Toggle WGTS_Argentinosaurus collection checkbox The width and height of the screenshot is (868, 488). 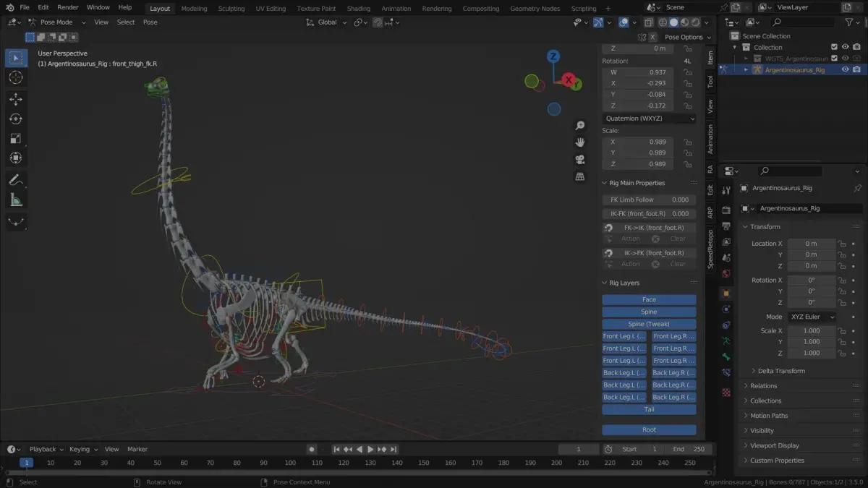coord(834,59)
